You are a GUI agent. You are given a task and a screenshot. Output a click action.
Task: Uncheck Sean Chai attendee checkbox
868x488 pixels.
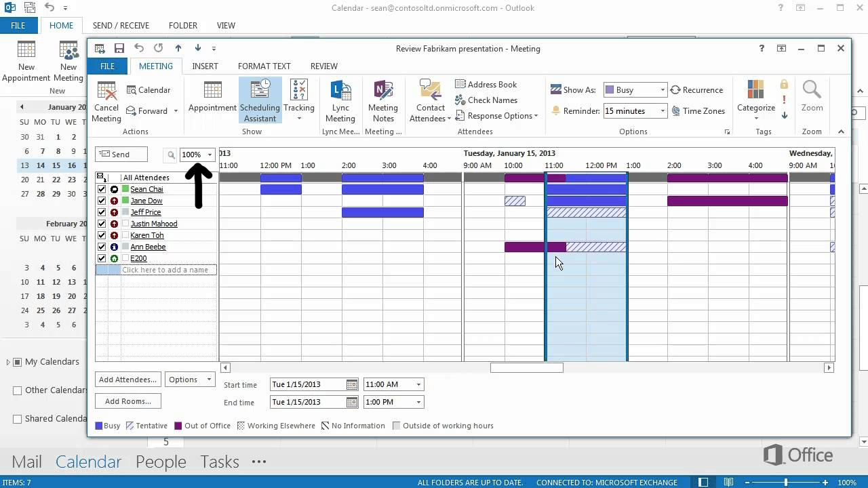point(102,189)
